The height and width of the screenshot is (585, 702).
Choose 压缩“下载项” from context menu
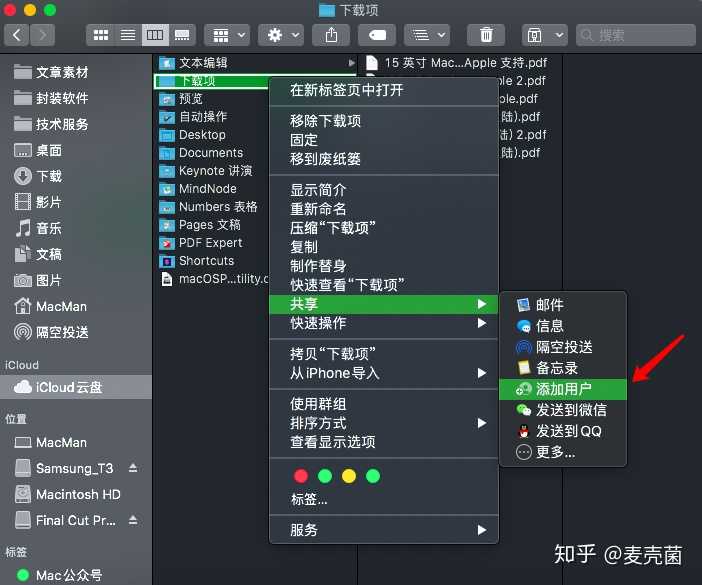384,228
